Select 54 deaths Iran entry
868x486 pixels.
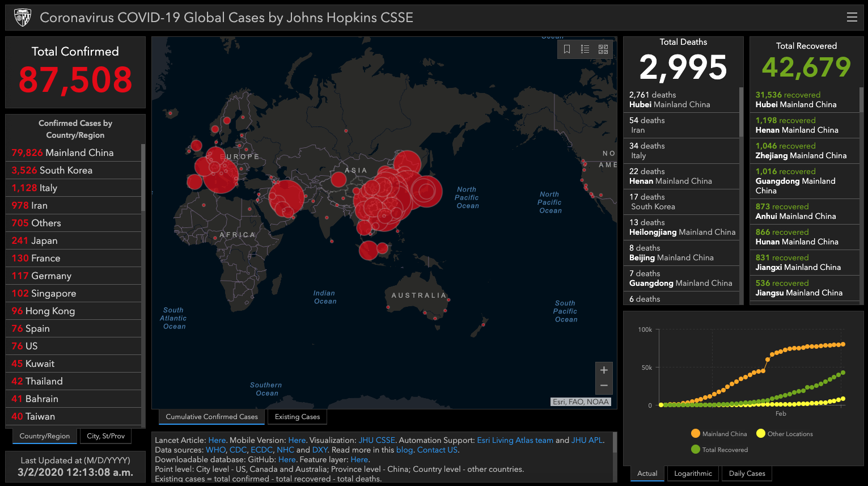681,125
